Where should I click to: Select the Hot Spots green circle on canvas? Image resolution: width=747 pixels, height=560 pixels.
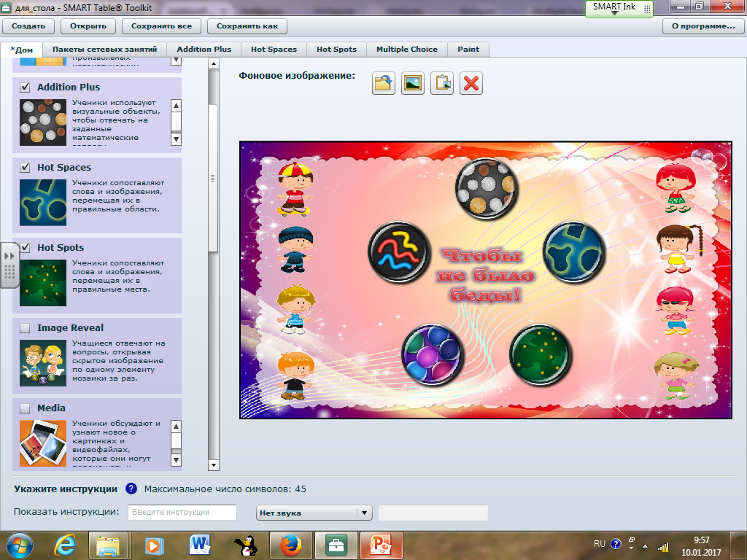coord(540,355)
